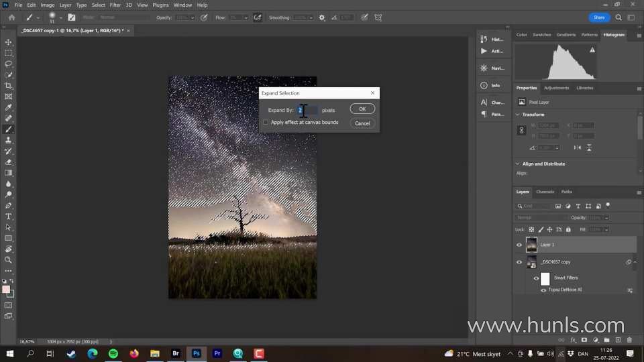Screen dimensions: 644x362
Task: Open Spotify from the taskbar
Action: (113, 353)
